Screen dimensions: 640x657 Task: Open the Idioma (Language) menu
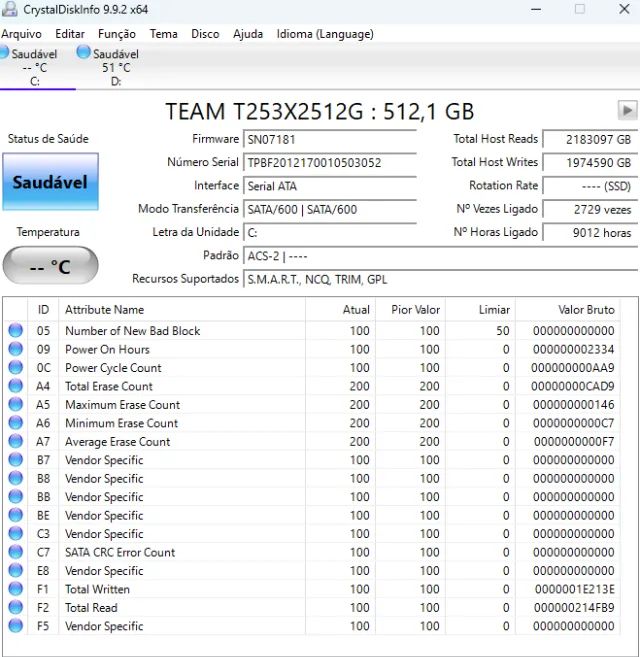(x=325, y=34)
